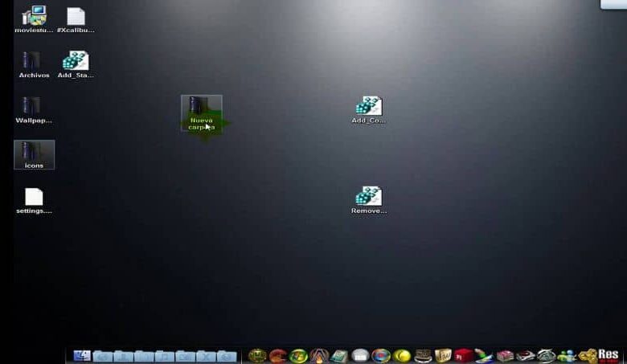Open the silver alien emblem dock icon
The height and width of the screenshot is (364, 627).
[547, 356]
